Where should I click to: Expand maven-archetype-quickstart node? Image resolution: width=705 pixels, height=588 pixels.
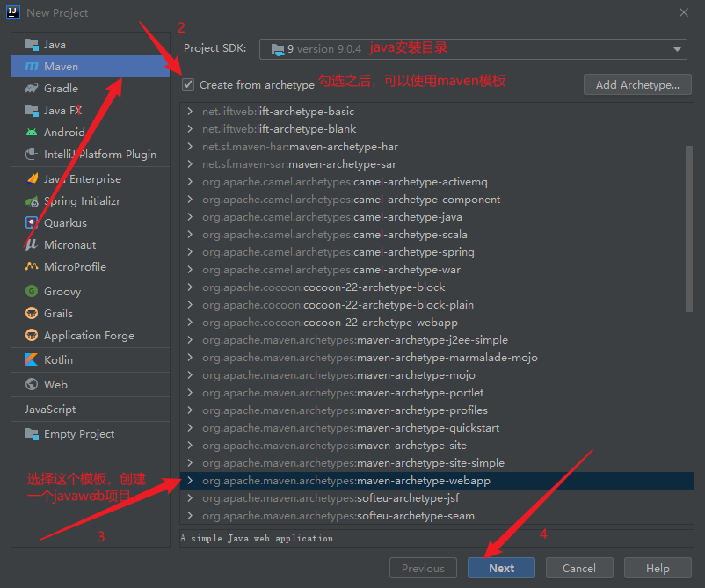click(x=190, y=427)
